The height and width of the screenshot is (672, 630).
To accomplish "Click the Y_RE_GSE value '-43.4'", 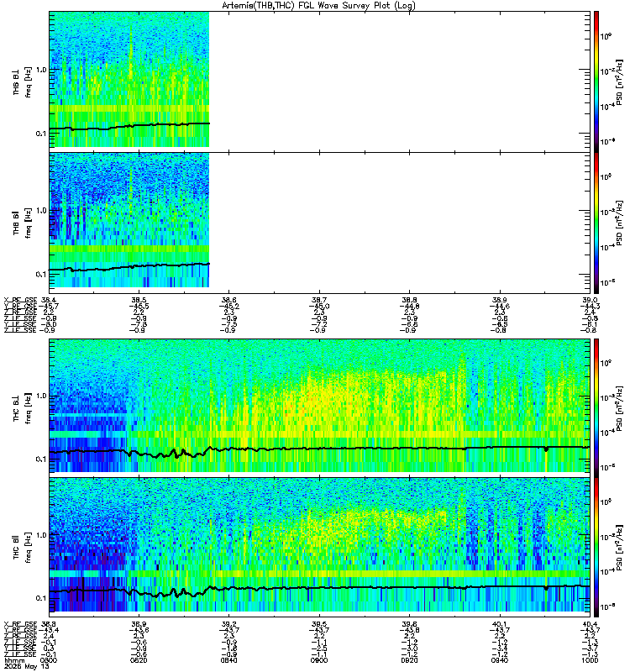I will [49, 630].
